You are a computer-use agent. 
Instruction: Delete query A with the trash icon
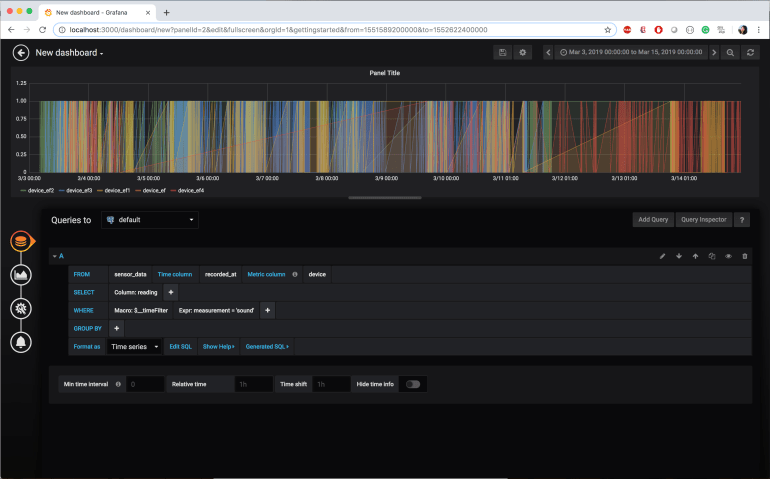point(744,256)
